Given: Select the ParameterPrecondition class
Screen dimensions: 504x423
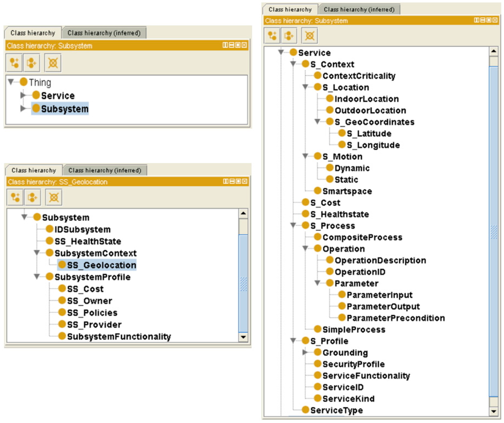Looking at the screenshot, I should 395,318.
